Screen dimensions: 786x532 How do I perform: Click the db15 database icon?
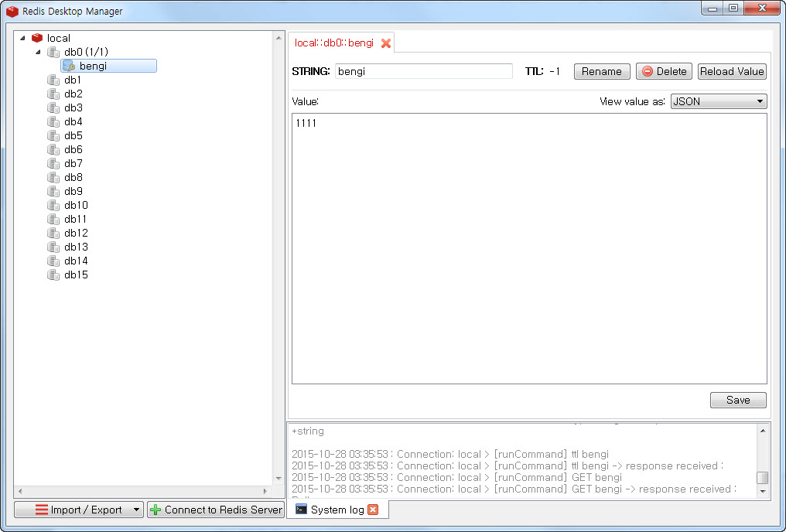[53, 275]
